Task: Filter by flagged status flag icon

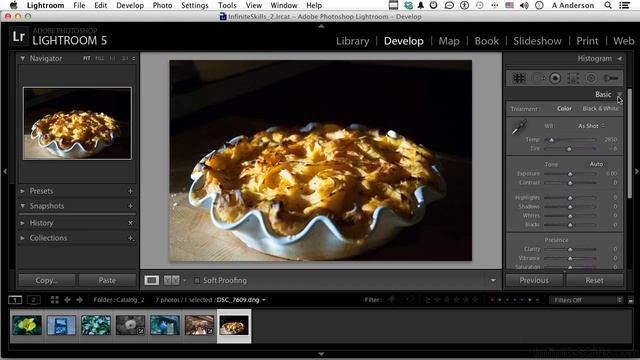Action: (391, 300)
